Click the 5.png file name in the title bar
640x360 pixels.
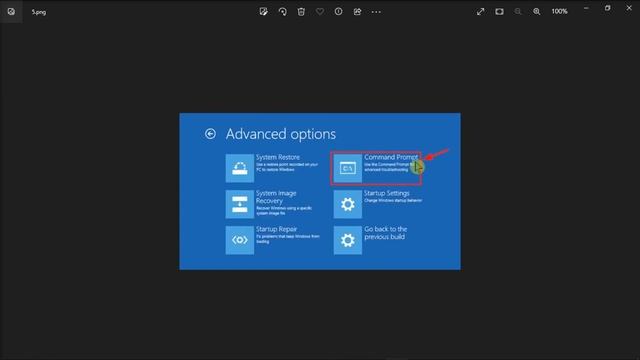click(x=39, y=12)
